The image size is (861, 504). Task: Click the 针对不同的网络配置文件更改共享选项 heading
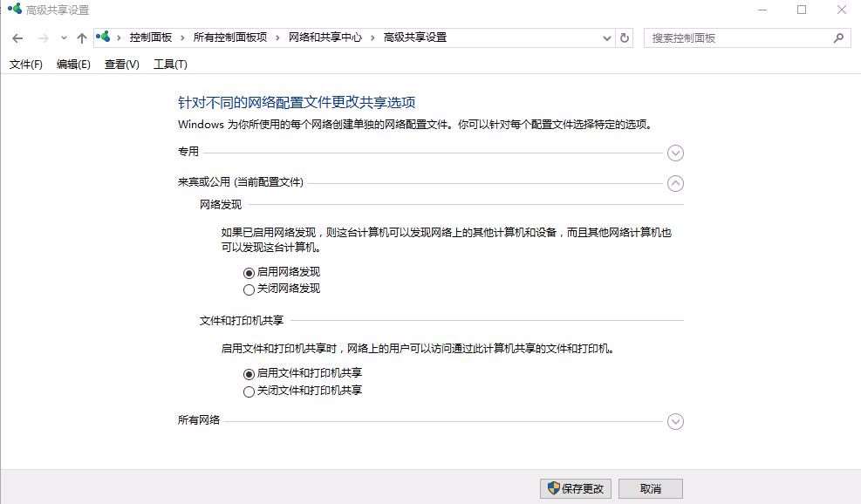point(297,102)
